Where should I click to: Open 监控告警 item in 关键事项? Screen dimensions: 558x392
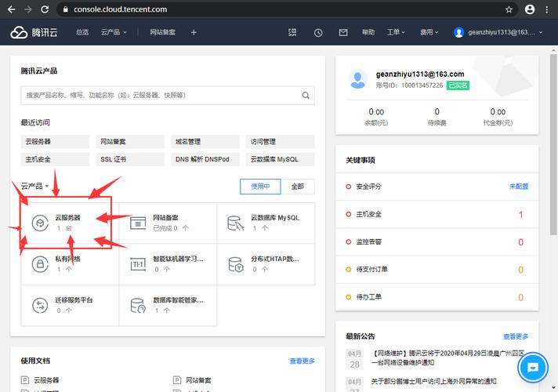[x=437, y=242]
